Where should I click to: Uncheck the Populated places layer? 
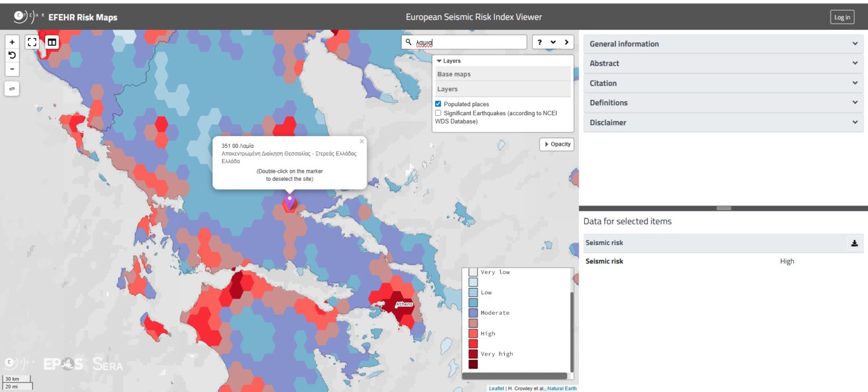438,104
